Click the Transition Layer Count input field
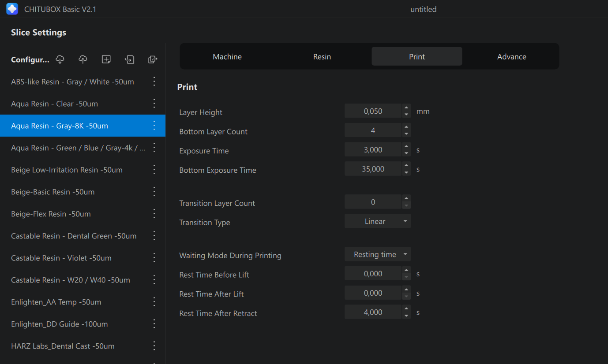 373,202
